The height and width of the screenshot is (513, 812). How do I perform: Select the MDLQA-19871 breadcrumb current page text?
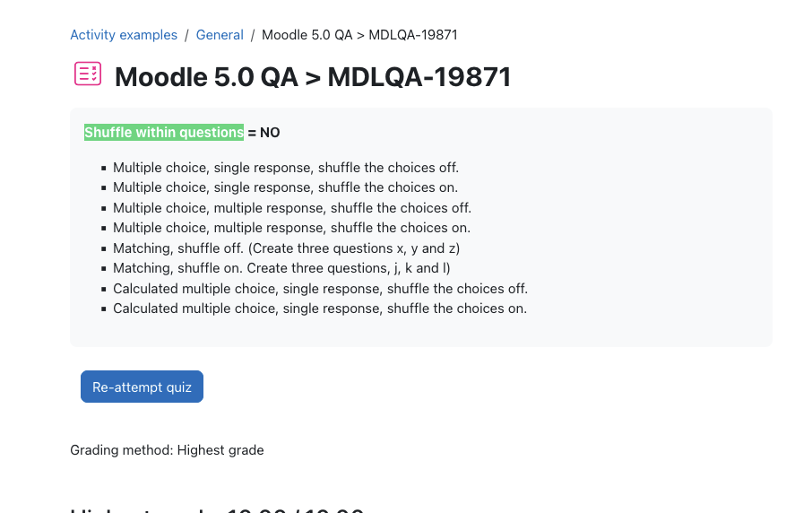[359, 35]
